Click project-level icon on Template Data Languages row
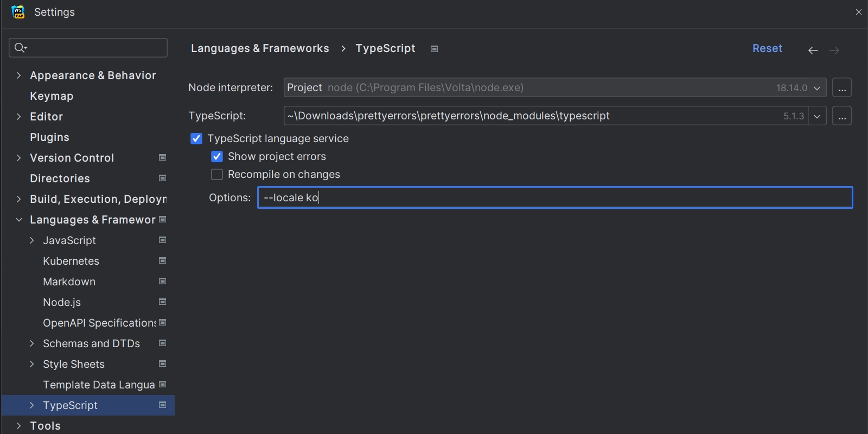The height and width of the screenshot is (434, 868). [x=162, y=384]
